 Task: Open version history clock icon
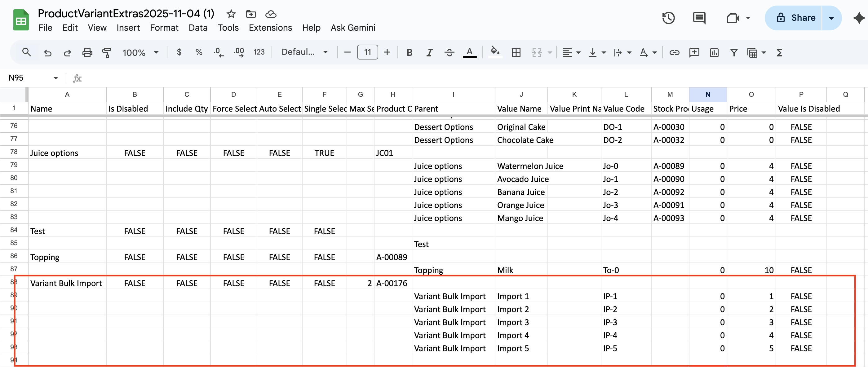tap(668, 18)
